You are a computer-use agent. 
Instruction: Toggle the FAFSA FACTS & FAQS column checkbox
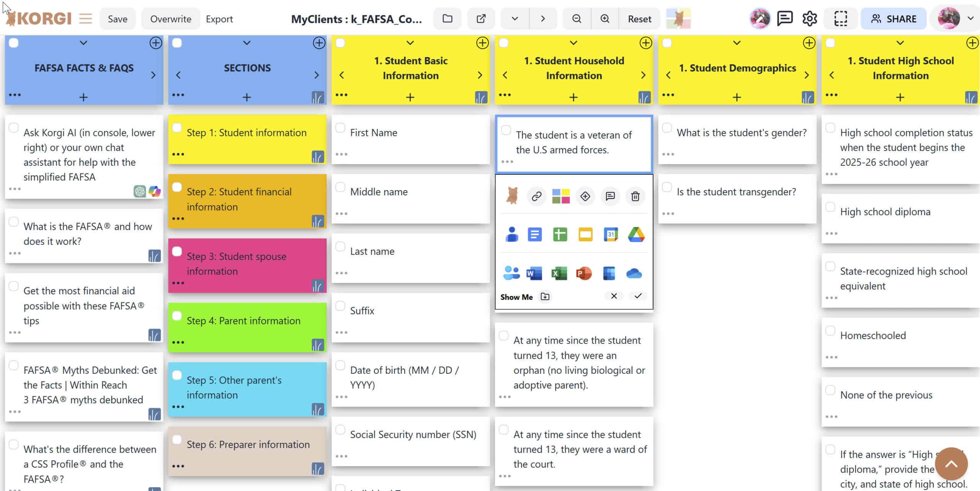(x=14, y=43)
